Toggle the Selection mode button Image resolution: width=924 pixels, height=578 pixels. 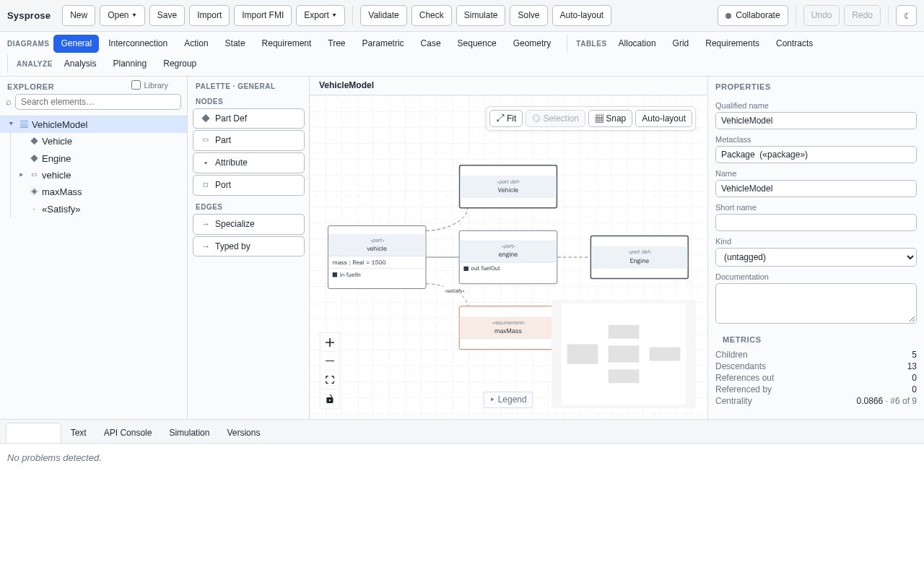pos(555,118)
